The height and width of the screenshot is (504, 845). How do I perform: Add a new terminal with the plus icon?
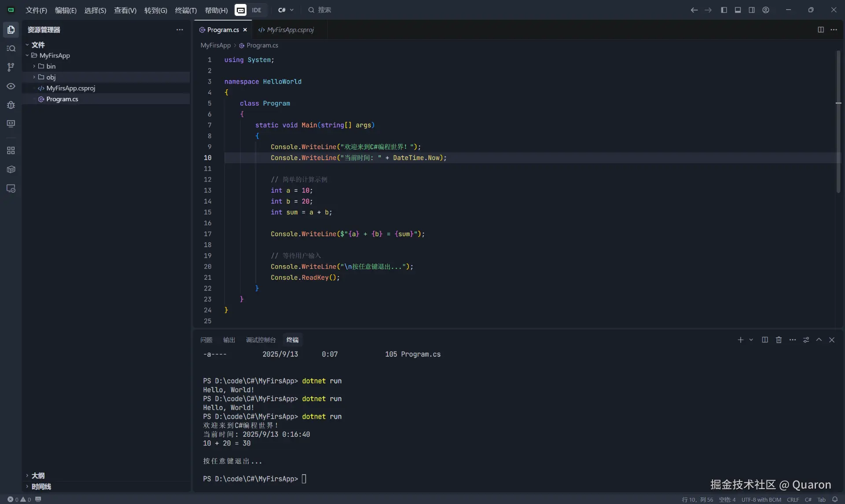click(740, 340)
